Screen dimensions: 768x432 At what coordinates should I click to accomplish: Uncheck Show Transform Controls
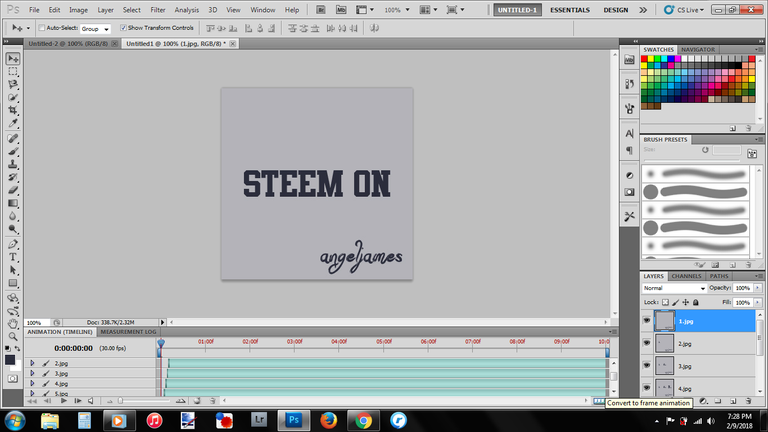pyautogui.click(x=123, y=28)
